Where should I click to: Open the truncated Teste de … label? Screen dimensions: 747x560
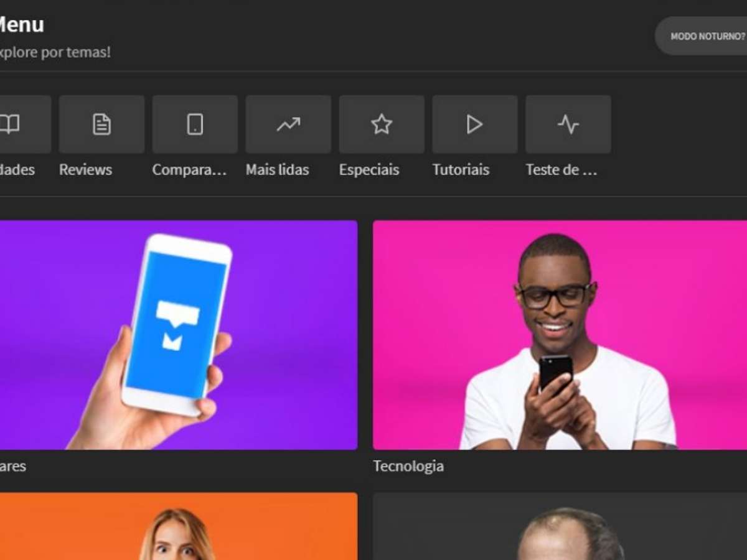coord(561,170)
